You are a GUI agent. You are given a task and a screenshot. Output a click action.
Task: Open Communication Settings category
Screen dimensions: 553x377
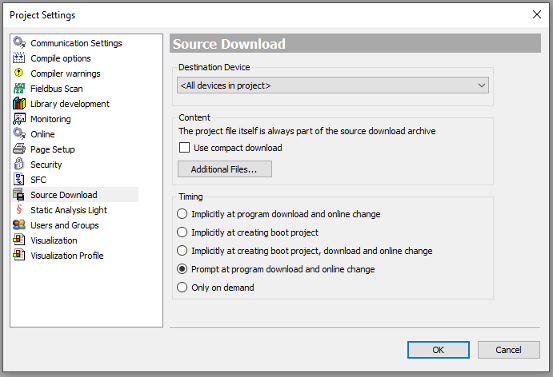(x=76, y=43)
